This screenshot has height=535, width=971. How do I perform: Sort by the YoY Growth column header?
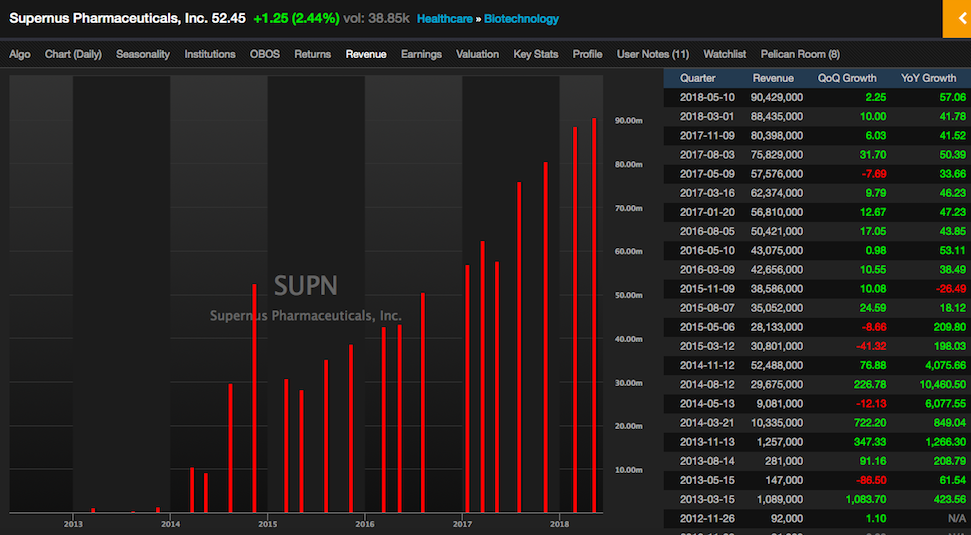928,78
